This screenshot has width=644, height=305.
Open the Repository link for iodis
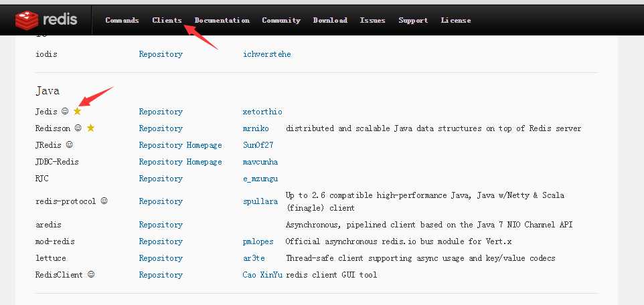(x=161, y=54)
